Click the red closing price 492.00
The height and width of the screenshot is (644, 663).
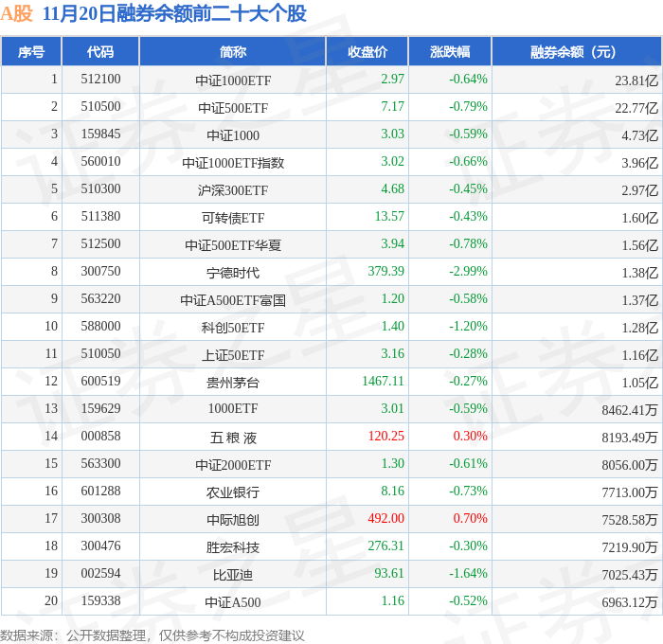(386, 518)
